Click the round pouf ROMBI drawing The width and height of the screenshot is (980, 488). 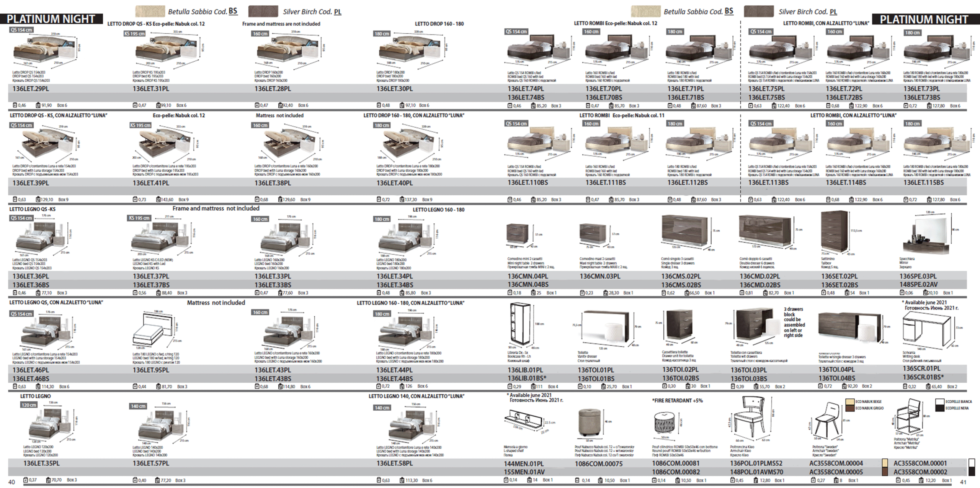tap(665, 422)
